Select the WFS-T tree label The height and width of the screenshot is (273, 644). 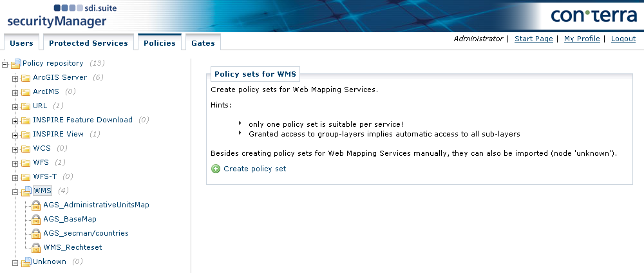coord(45,176)
